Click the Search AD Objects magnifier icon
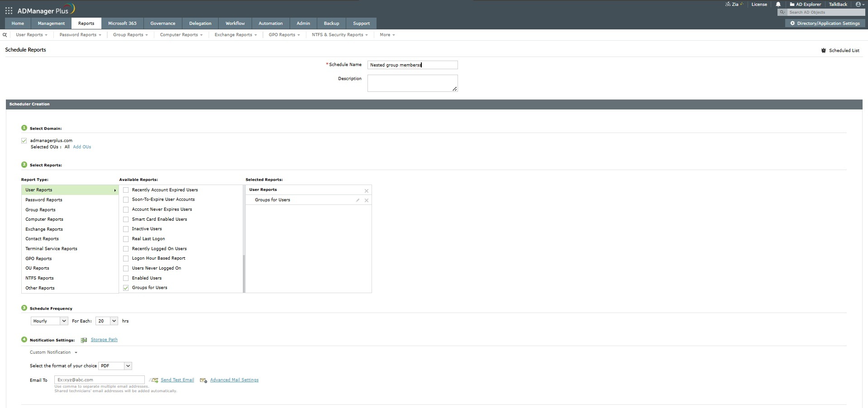The height and width of the screenshot is (408, 868). tap(782, 12)
